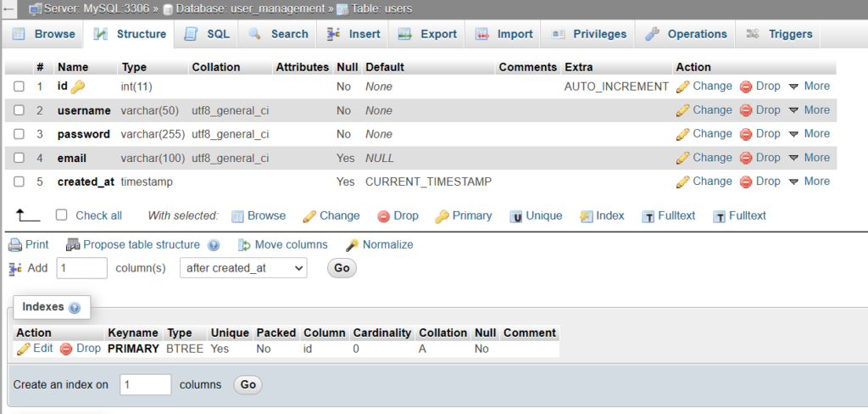
Task: Select the password row checkbox
Action: point(19,134)
